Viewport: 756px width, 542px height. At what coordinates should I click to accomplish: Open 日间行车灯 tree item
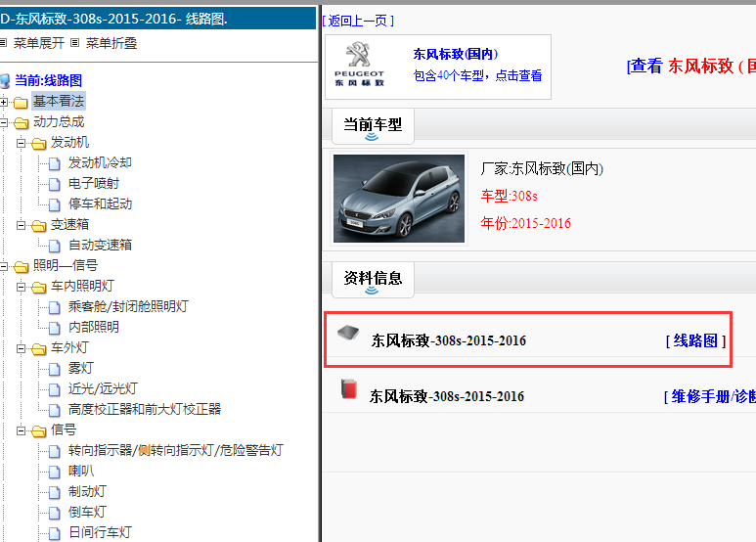(x=100, y=533)
